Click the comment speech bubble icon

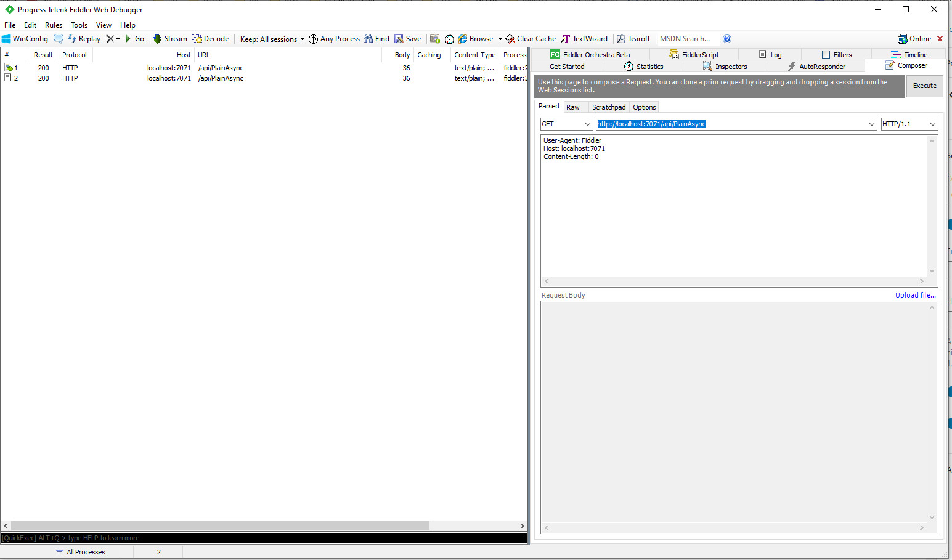59,39
